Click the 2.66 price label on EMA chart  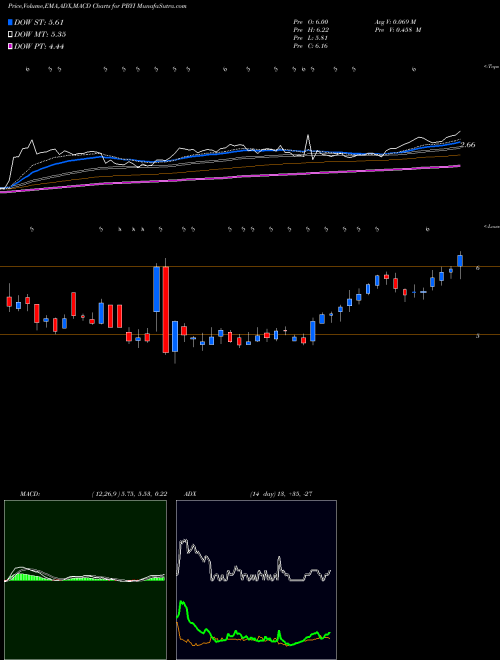468,145
